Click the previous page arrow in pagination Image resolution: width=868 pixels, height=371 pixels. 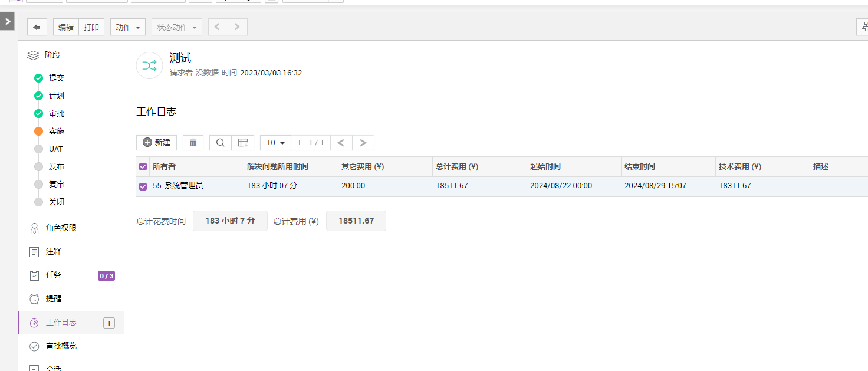click(341, 143)
